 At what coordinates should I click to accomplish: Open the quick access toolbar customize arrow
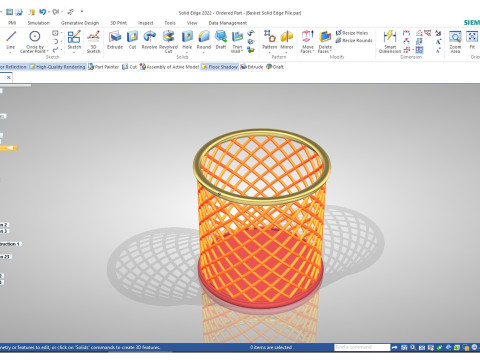click(x=82, y=12)
